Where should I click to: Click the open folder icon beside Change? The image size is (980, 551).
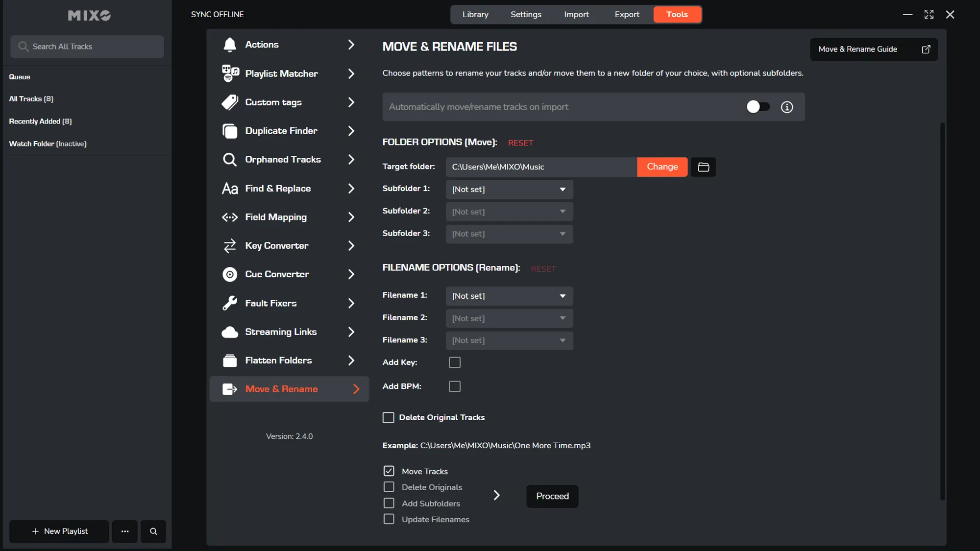click(x=703, y=167)
